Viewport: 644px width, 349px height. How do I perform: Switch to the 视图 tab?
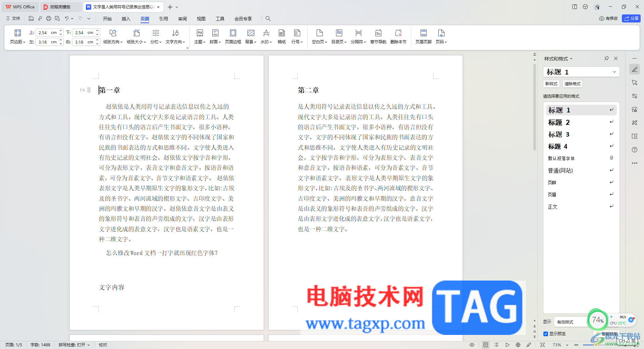point(201,19)
